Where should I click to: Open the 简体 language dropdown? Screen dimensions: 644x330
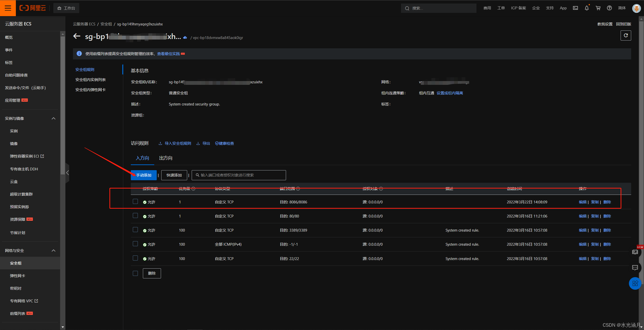(x=622, y=8)
